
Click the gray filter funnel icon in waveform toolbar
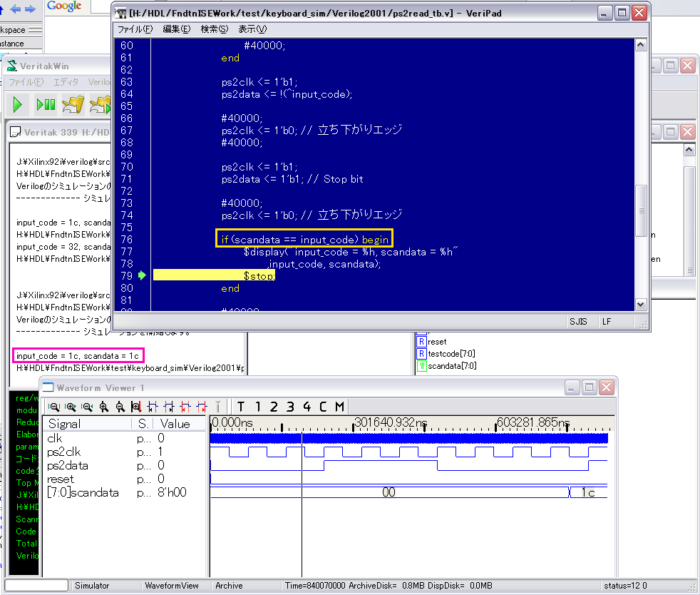tap(218, 407)
